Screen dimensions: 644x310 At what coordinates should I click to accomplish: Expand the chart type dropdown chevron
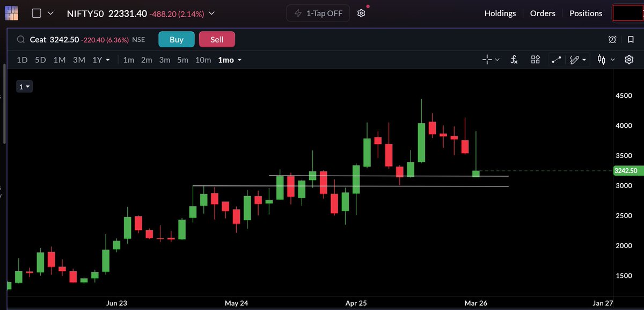(613, 60)
